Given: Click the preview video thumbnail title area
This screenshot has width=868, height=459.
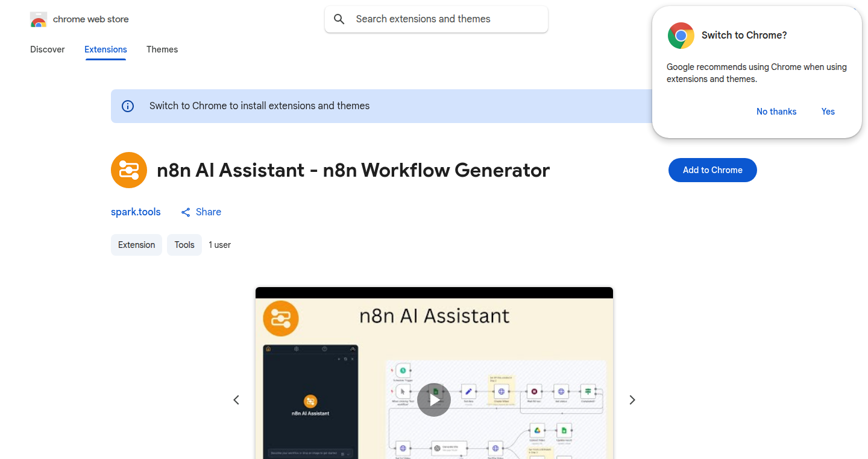Looking at the screenshot, I should tap(435, 315).
